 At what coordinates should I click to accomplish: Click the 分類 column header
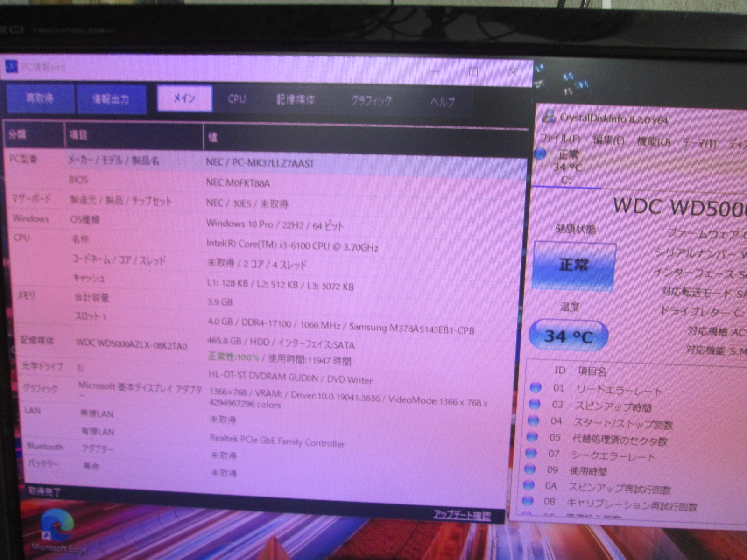coord(34,134)
